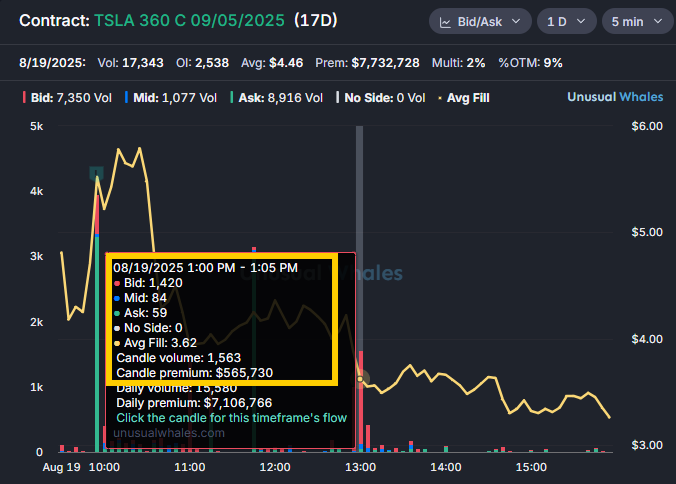Open the Bid/Ask chart type dropdown

[x=480, y=21]
